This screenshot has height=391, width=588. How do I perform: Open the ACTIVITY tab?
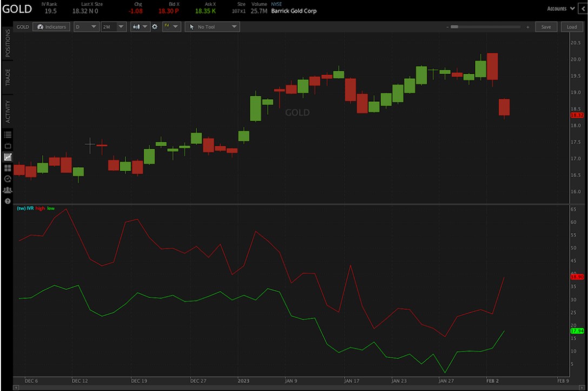(x=6, y=106)
